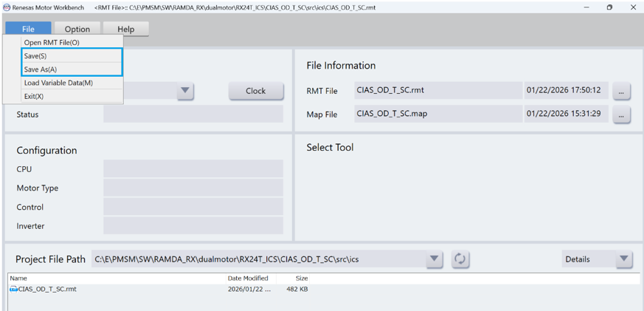Sort file list by Date Modified column

[251, 278]
